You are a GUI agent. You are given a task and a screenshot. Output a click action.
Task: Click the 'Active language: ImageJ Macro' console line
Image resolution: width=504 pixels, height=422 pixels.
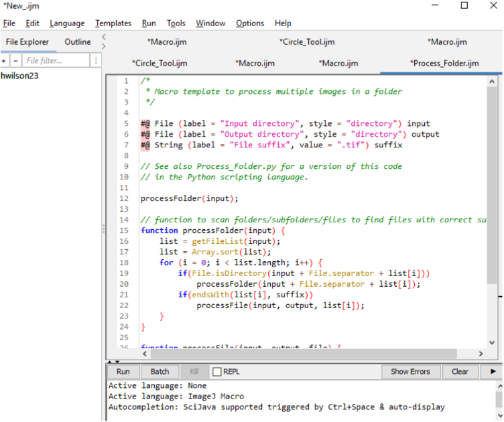pyautogui.click(x=176, y=397)
